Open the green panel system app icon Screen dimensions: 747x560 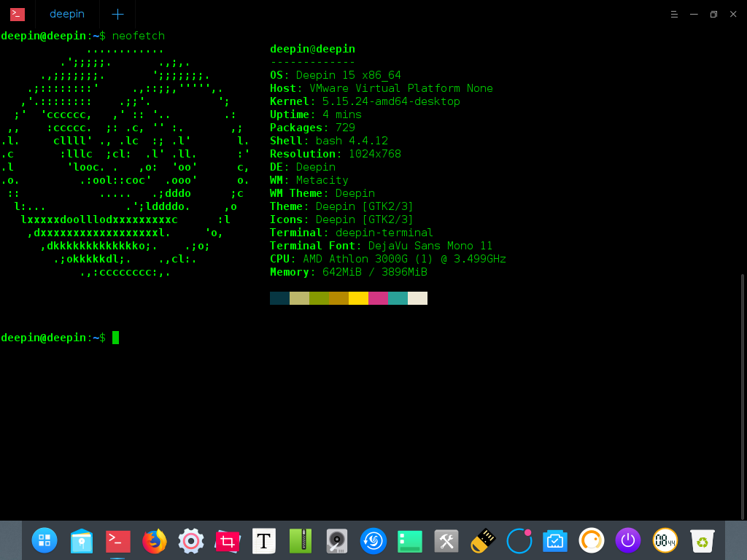point(410,542)
